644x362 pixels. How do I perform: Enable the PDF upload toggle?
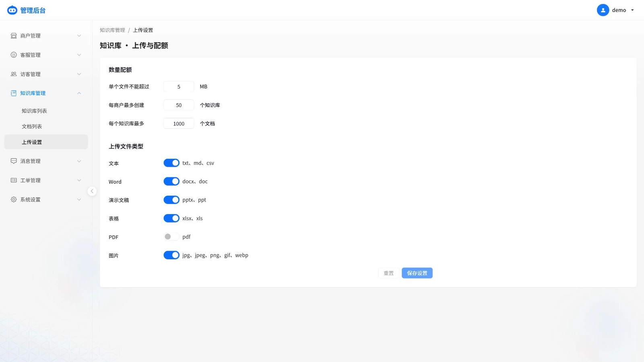171,237
